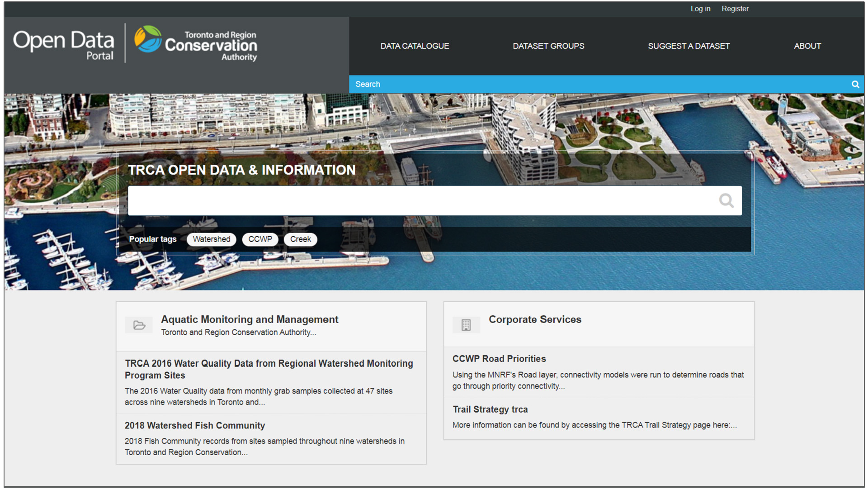Open the Trail Strategy trca dataset
The image size is (868, 490).
tap(490, 409)
